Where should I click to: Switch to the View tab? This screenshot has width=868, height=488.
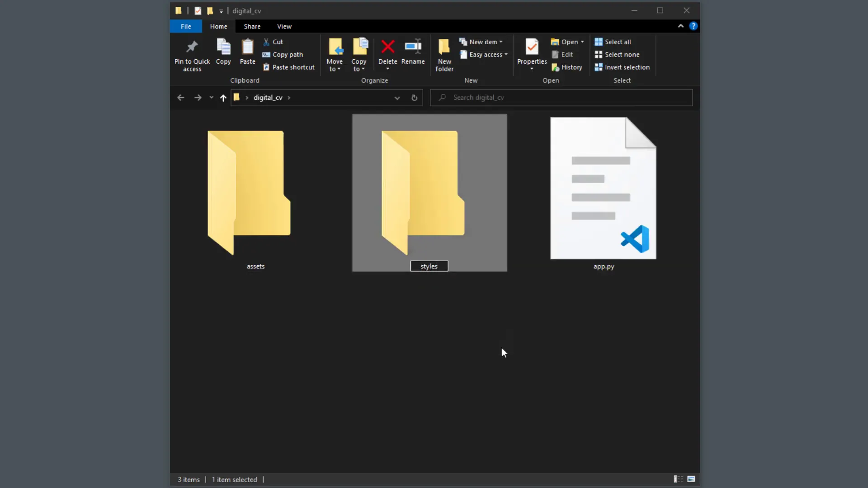click(x=284, y=26)
